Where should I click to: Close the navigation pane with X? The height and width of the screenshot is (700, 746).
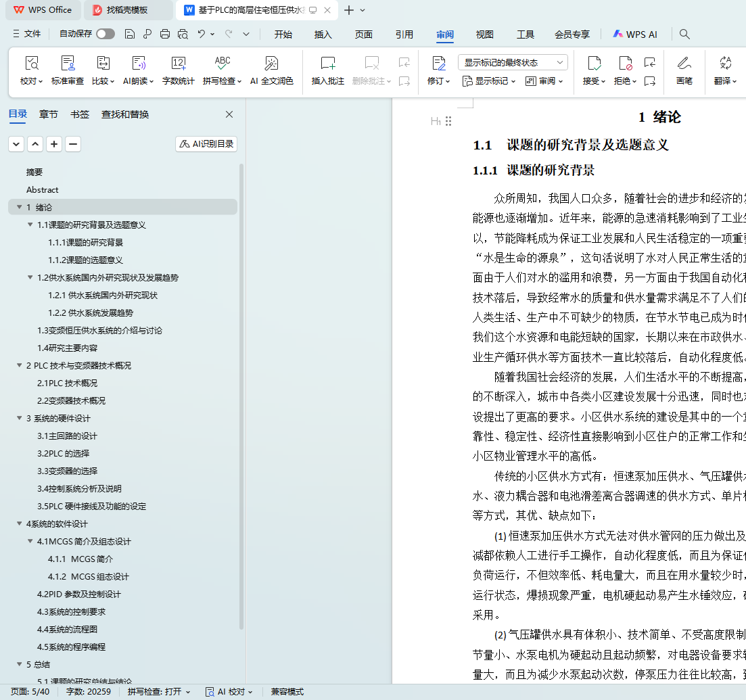point(229,114)
